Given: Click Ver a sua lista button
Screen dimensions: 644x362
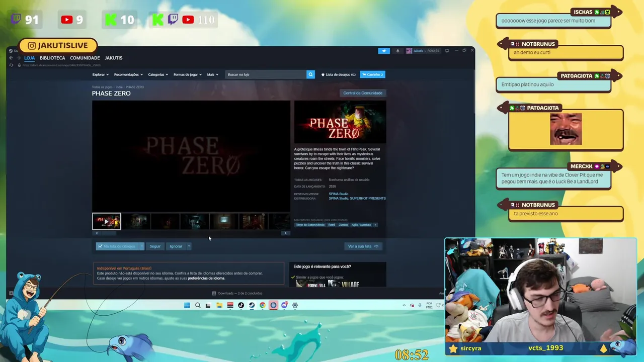Looking at the screenshot, I should coord(363,246).
